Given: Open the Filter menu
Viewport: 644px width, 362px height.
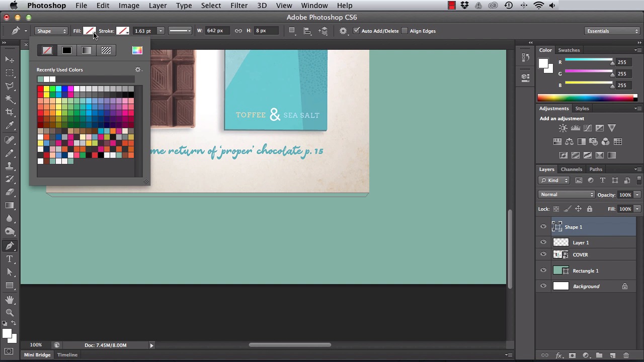Looking at the screenshot, I should pos(238,6).
